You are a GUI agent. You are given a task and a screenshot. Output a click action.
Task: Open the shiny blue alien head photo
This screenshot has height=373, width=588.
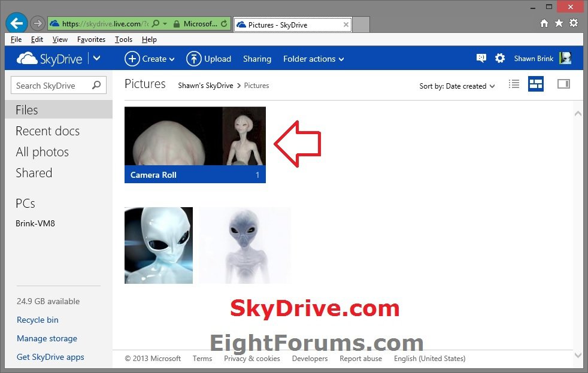159,245
